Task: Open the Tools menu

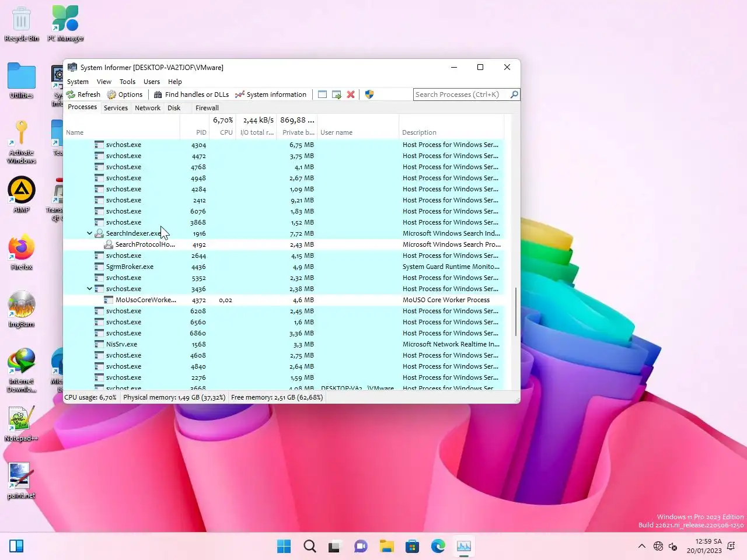Action: (x=127, y=82)
